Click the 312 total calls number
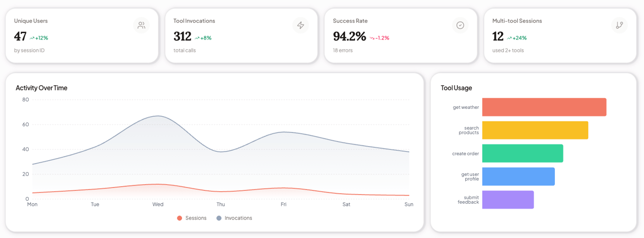644x238 pixels. click(x=182, y=36)
